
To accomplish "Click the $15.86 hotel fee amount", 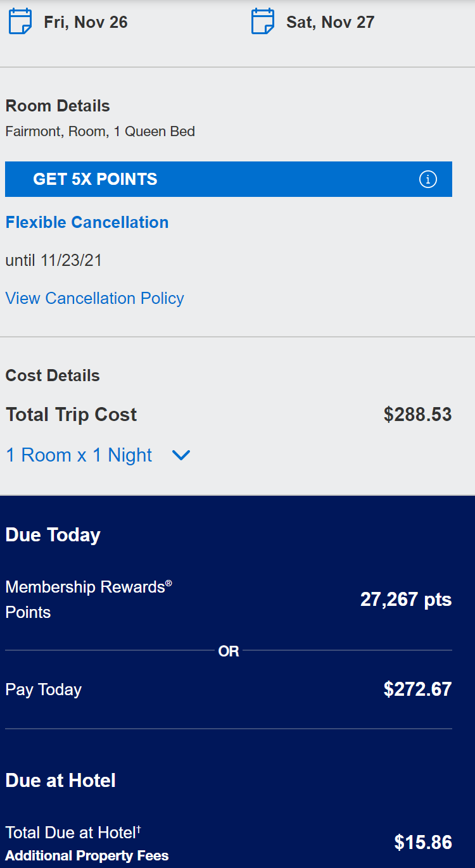I will point(423,842).
